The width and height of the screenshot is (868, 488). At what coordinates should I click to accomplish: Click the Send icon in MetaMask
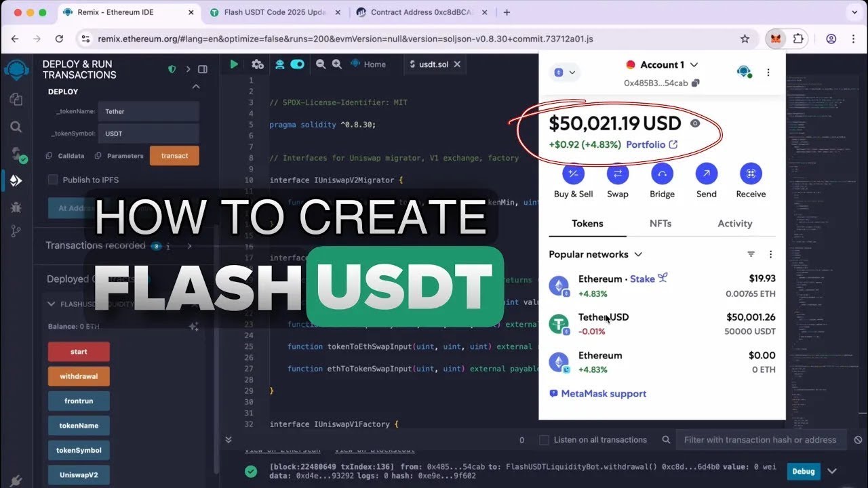706,174
